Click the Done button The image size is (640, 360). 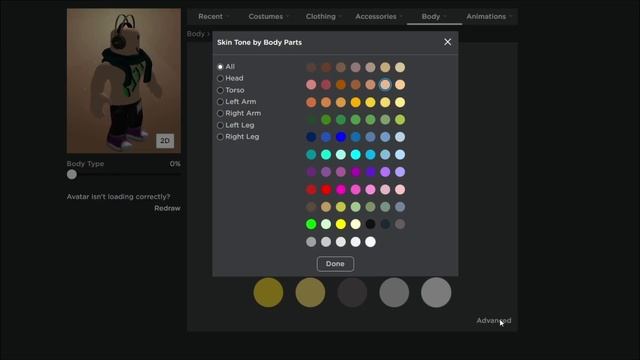tap(335, 264)
